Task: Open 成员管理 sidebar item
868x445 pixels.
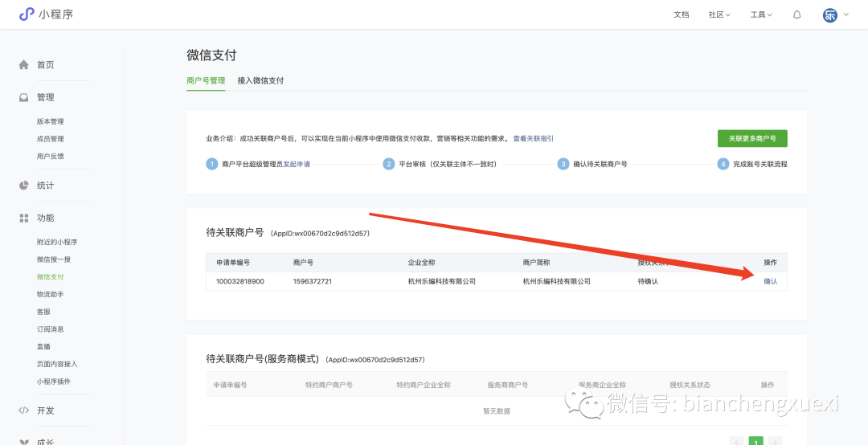Action: 51,139
